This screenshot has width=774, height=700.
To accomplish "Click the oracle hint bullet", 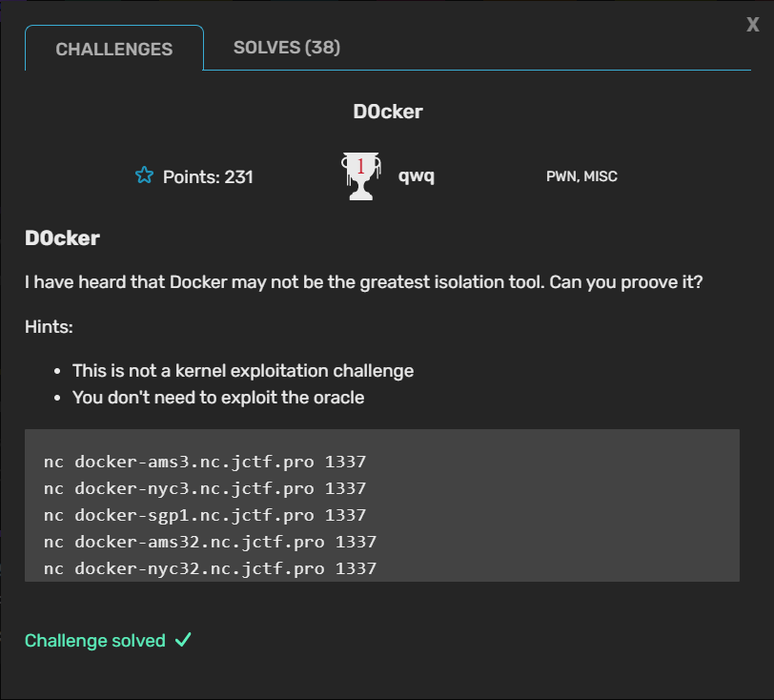I will 218,398.
